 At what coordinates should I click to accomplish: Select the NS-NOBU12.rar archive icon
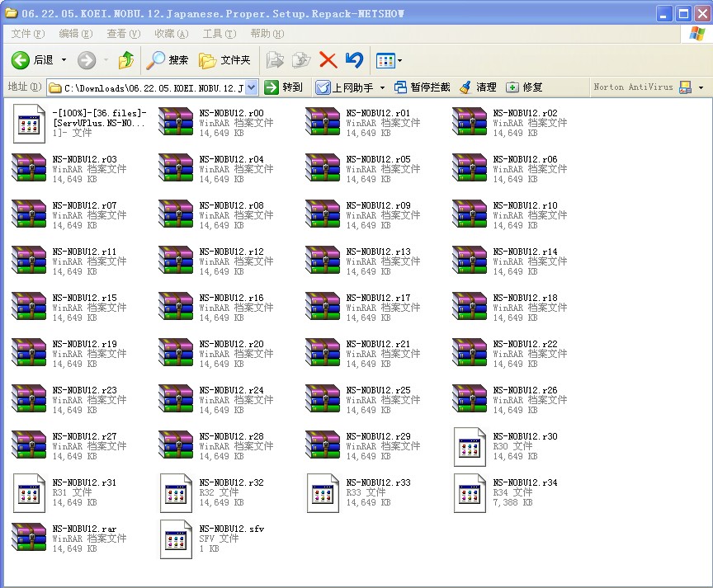[x=29, y=537]
